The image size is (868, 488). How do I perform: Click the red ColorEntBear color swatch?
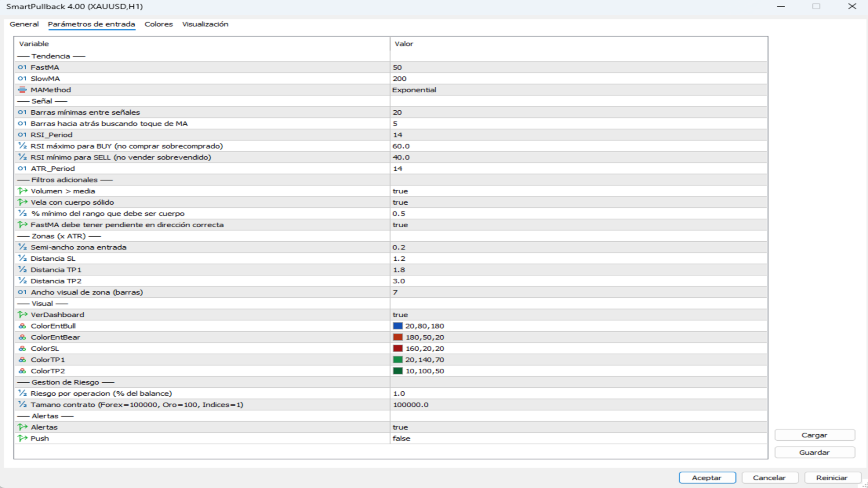pos(398,337)
